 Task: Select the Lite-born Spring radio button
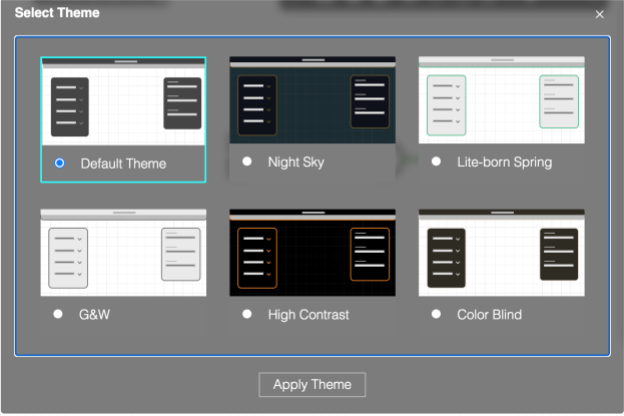(x=436, y=161)
